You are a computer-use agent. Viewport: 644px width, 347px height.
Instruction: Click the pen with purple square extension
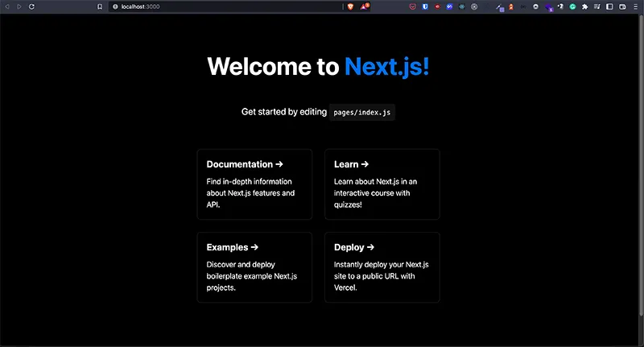pyautogui.click(x=500, y=7)
